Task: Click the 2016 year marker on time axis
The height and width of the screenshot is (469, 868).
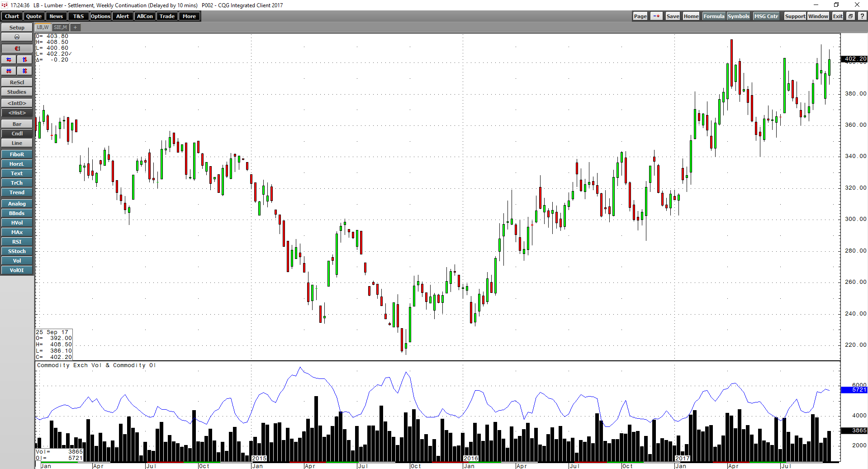Action: click(470, 459)
